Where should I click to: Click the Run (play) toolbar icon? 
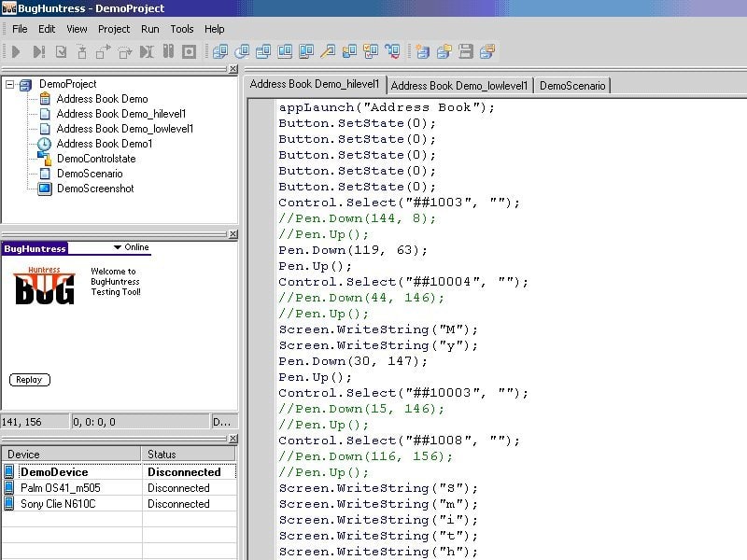tap(16, 51)
